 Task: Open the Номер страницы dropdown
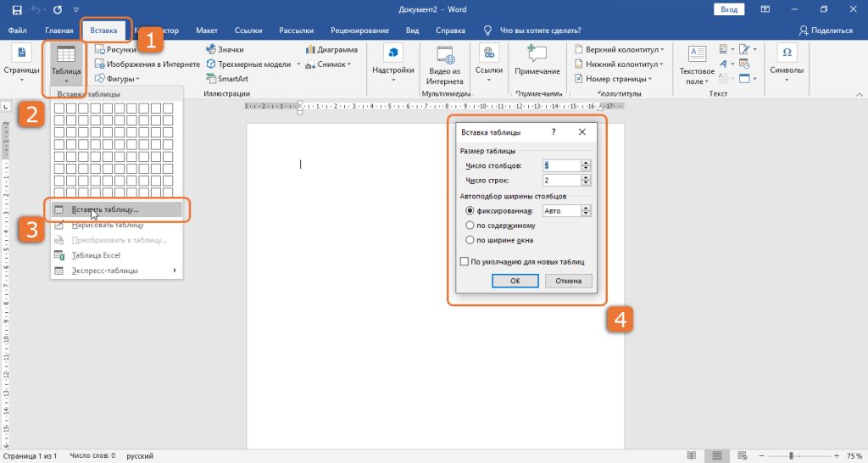tap(613, 79)
